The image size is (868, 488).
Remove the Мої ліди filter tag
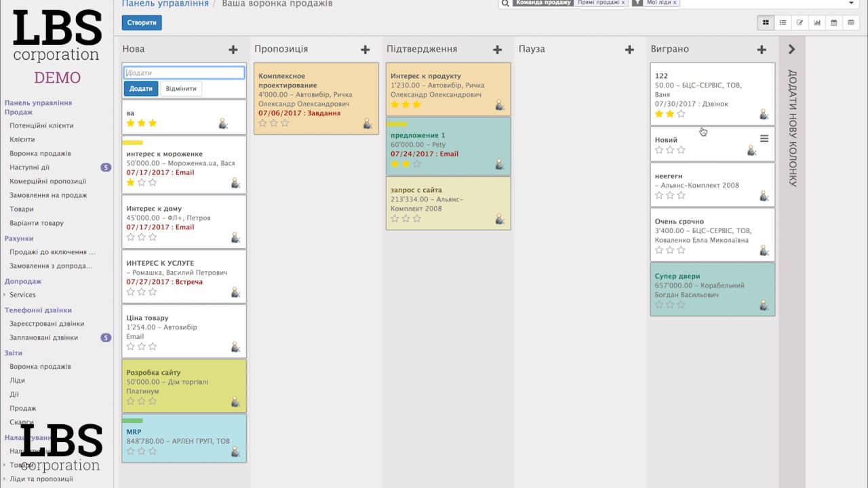pos(675,3)
